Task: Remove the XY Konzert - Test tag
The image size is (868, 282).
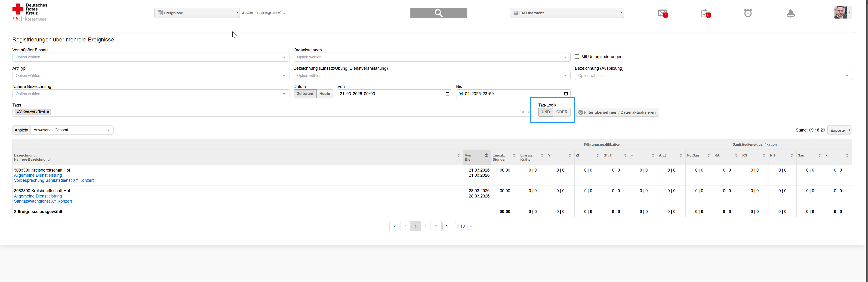Action: tap(48, 112)
